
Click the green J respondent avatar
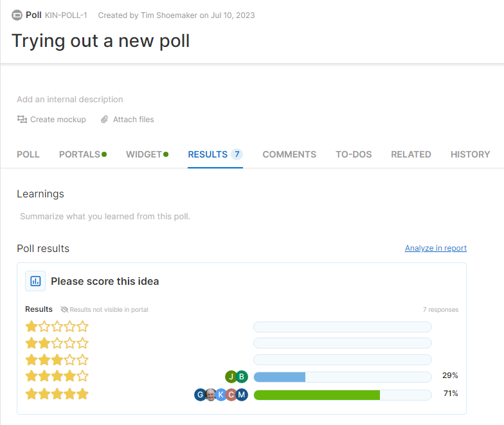[x=231, y=377]
